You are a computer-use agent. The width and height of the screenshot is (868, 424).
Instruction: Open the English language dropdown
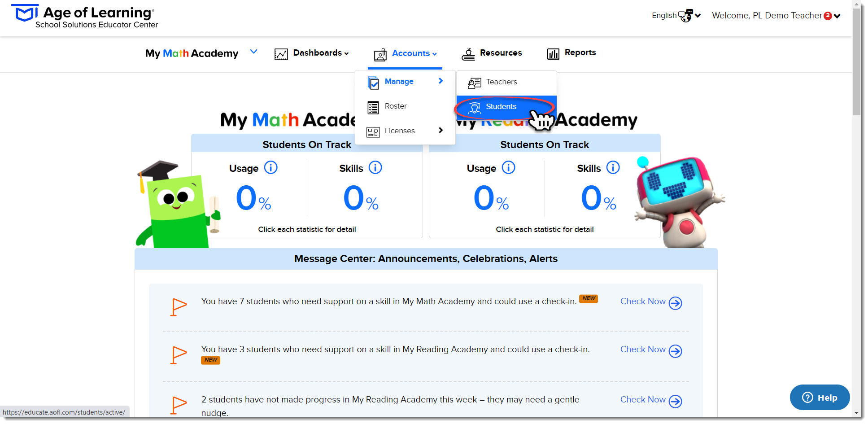click(x=676, y=16)
